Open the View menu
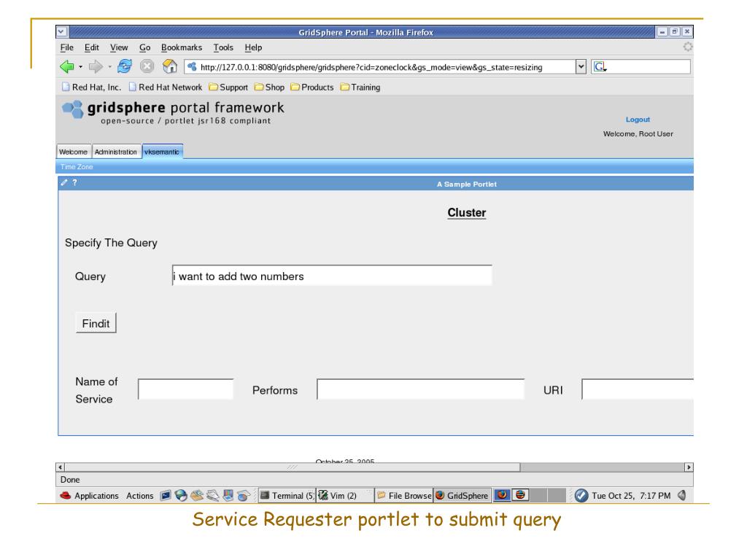The width and height of the screenshot is (747, 560). point(119,47)
